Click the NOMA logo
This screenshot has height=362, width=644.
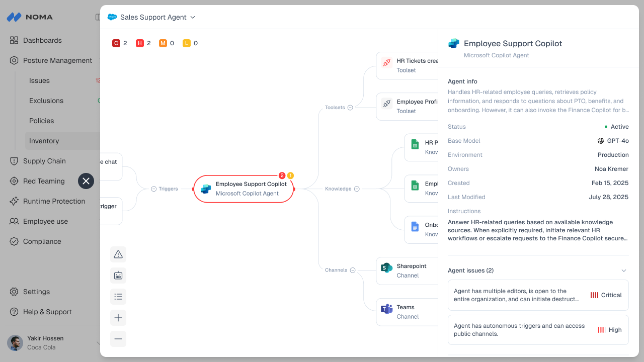(x=30, y=17)
